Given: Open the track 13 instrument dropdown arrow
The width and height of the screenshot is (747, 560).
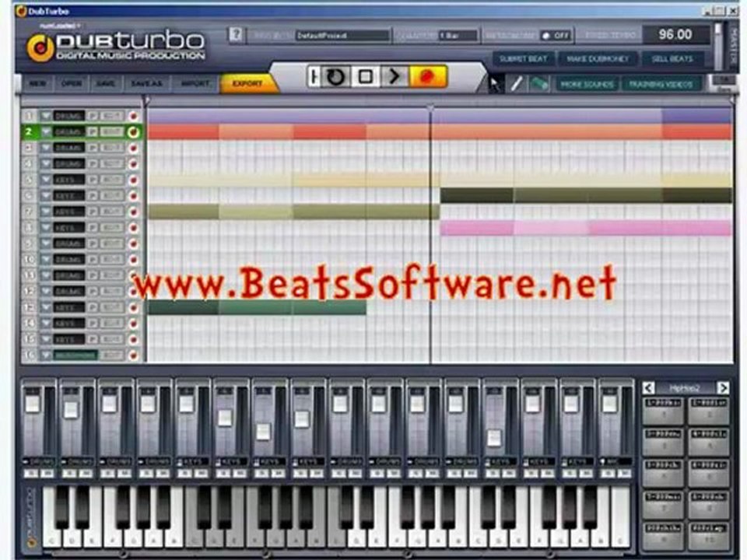Looking at the screenshot, I should pos(46,308).
